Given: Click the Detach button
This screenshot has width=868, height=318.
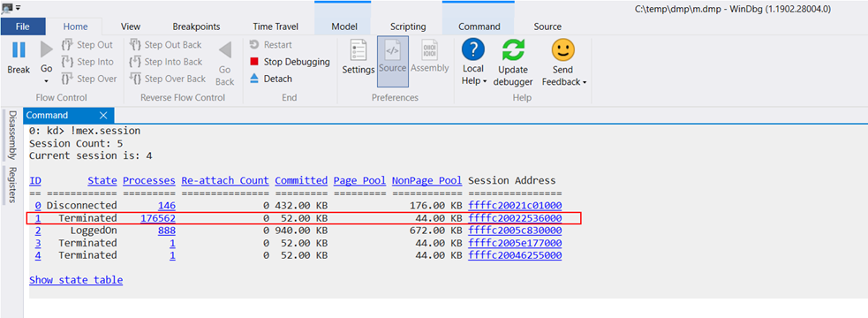Looking at the screenshot, I should (x=271, y=79).
